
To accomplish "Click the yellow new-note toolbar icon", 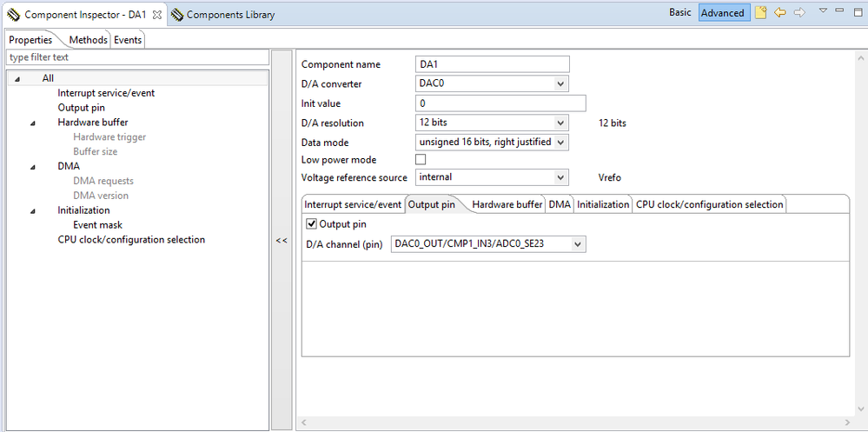I will [760, 12].
